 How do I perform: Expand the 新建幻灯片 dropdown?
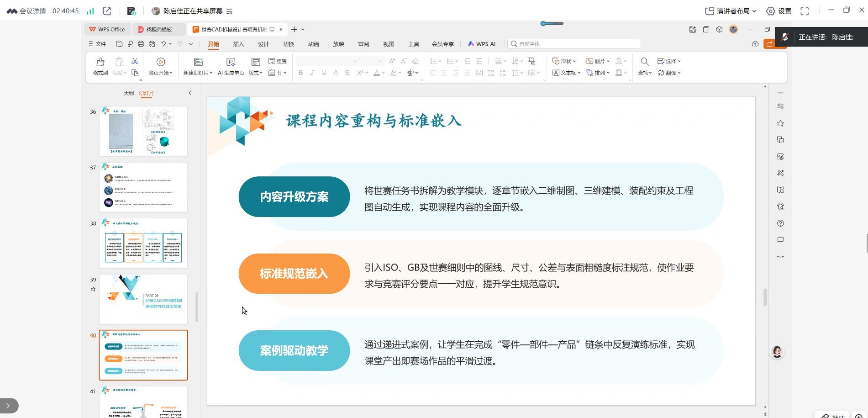[211, 73]
